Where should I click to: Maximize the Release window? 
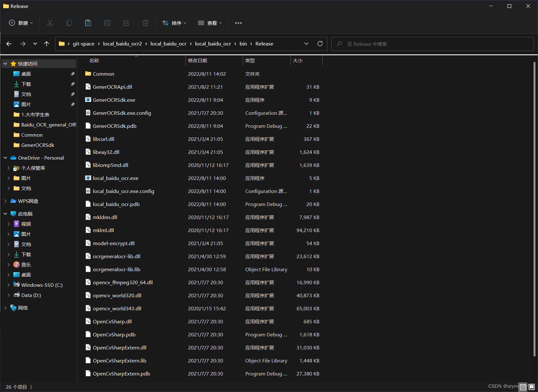509,6
